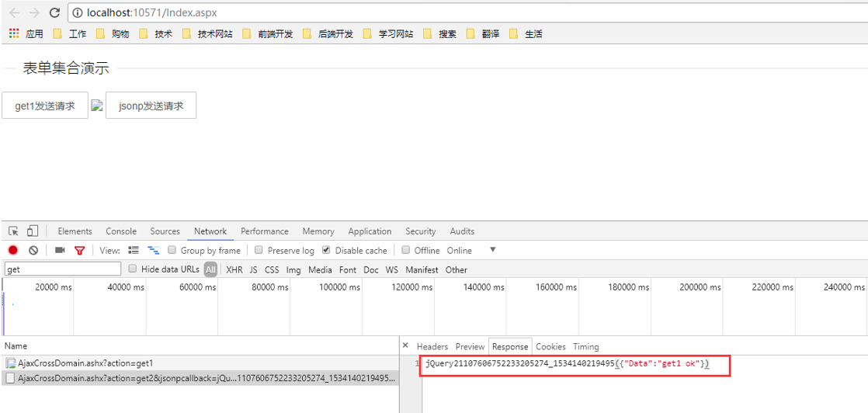The image size is (868, 413).
Task: Open the Preview details tab
Action: coord(470,346)
